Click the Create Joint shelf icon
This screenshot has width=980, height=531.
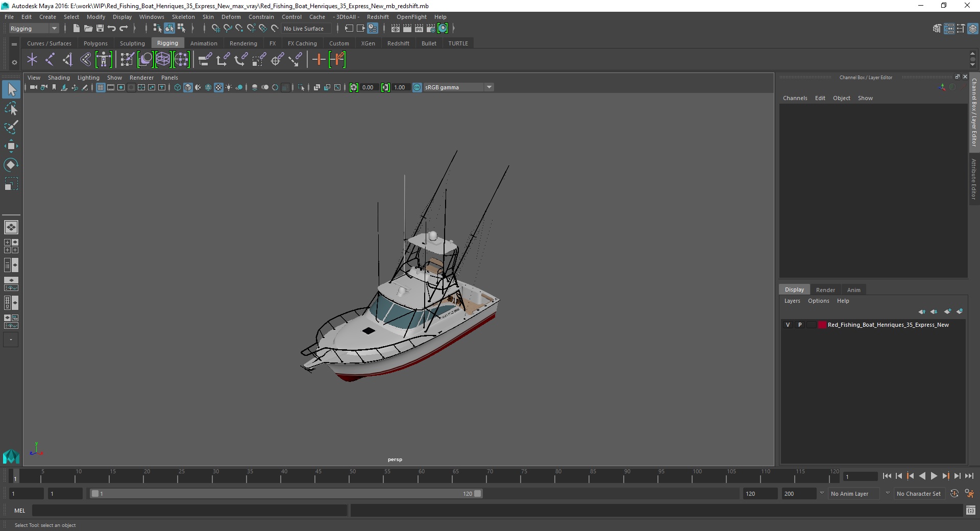(50, 60)
